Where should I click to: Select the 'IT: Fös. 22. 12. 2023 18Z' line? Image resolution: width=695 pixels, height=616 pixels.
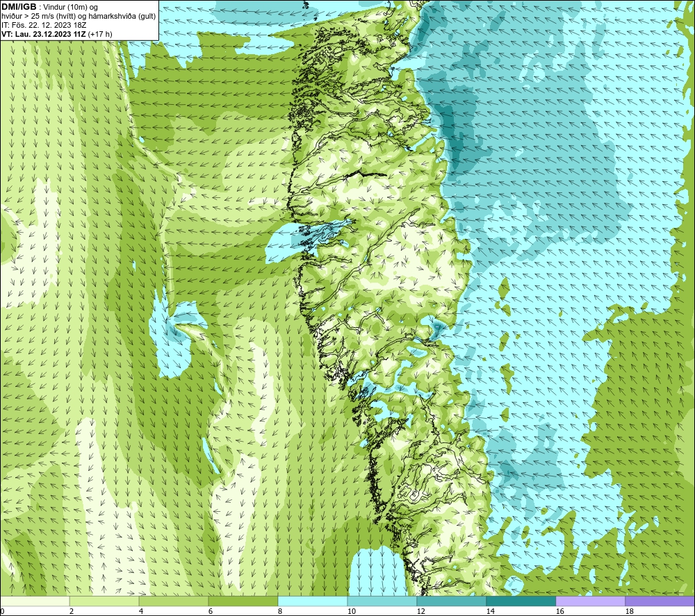(x=44, y=25)
